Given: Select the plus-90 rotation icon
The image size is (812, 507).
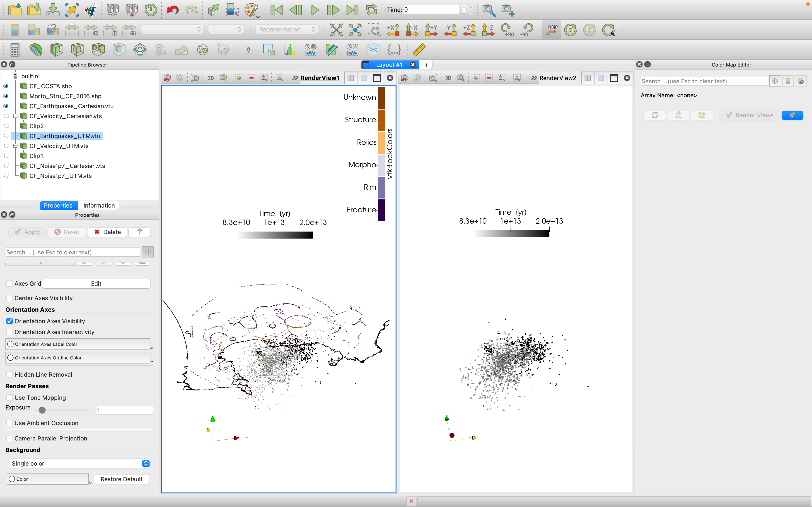Looking at the screenshot, I should [x=507, y=30].
